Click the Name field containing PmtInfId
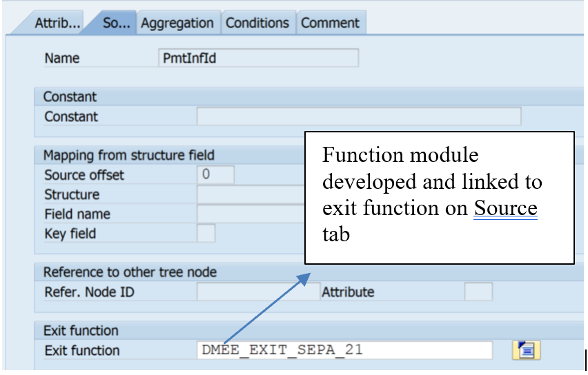The image size is (588, 375). [x=258, y=58]
